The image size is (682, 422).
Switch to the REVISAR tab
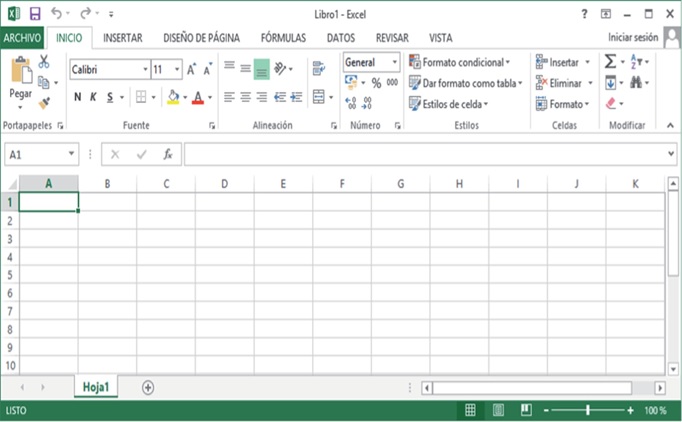pos(392,38)
